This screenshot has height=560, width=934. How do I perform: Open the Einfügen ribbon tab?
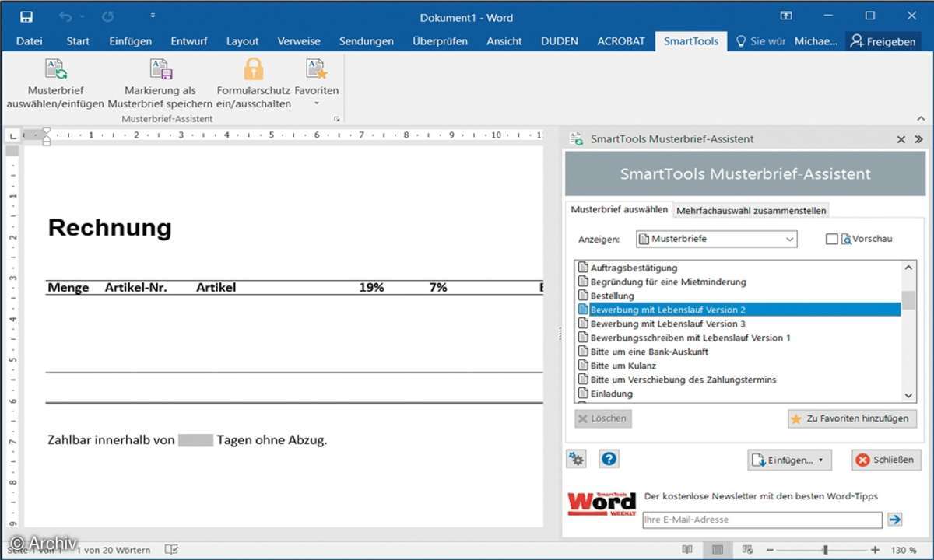131,41
